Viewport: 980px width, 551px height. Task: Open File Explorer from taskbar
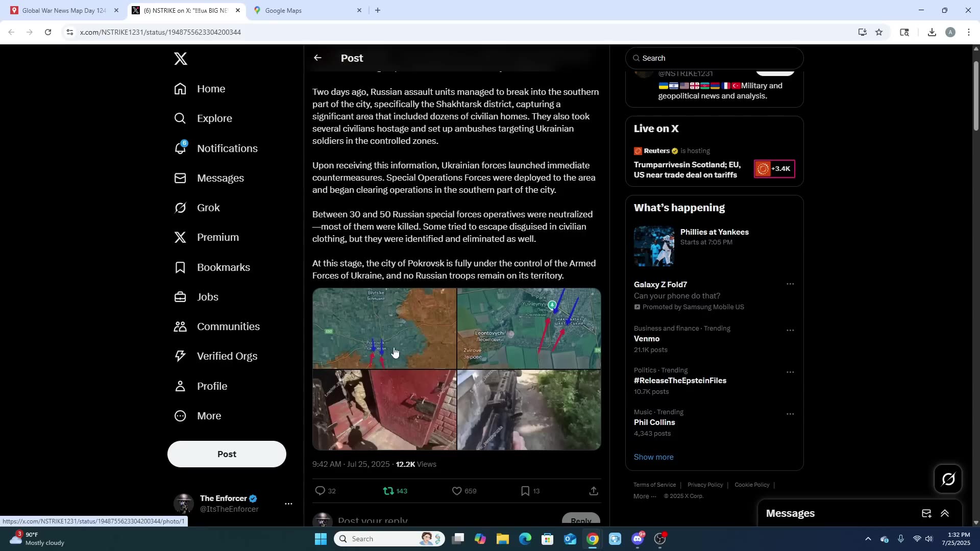(x=503, y=539)
